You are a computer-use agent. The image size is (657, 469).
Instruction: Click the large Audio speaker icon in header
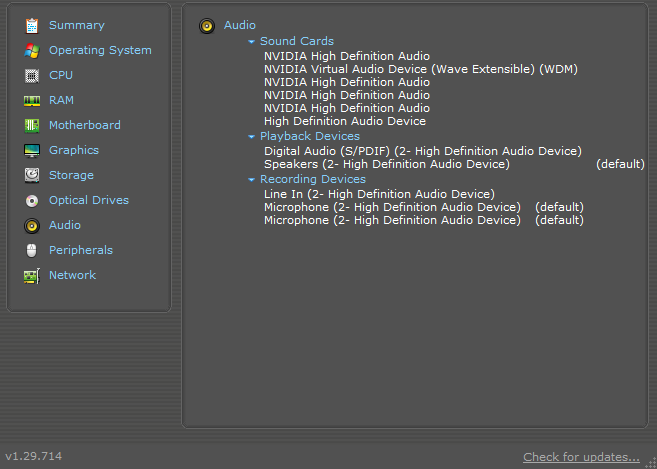[x=207, y=26]
